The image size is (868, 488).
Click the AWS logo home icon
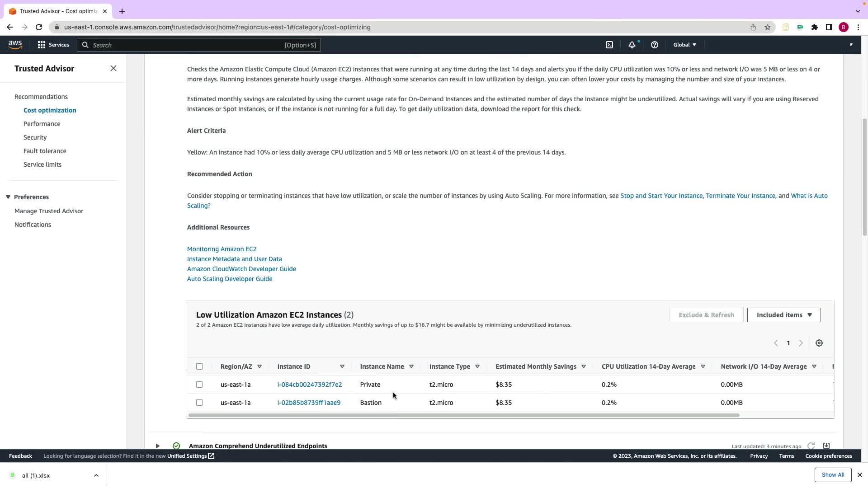pos(15,44)
